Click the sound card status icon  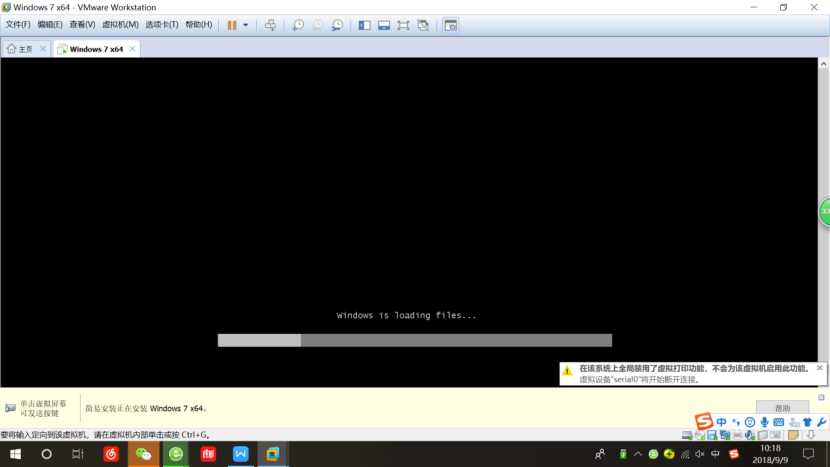pos(750,435)
